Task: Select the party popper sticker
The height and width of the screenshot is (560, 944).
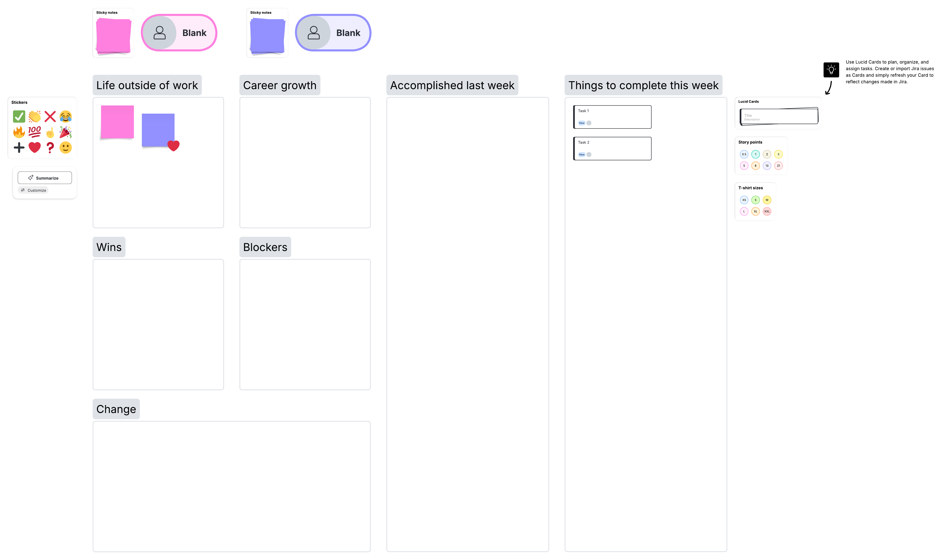Action: coord(66,132)
